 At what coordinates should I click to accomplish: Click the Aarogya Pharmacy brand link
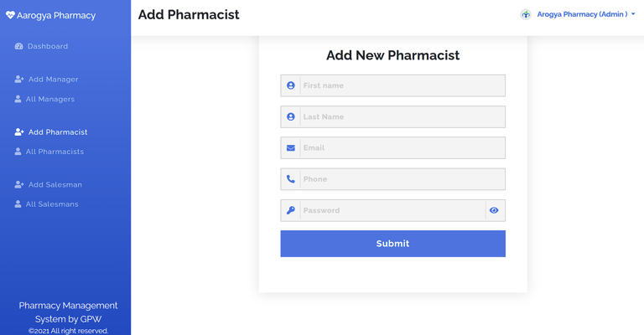pos(51,16)
